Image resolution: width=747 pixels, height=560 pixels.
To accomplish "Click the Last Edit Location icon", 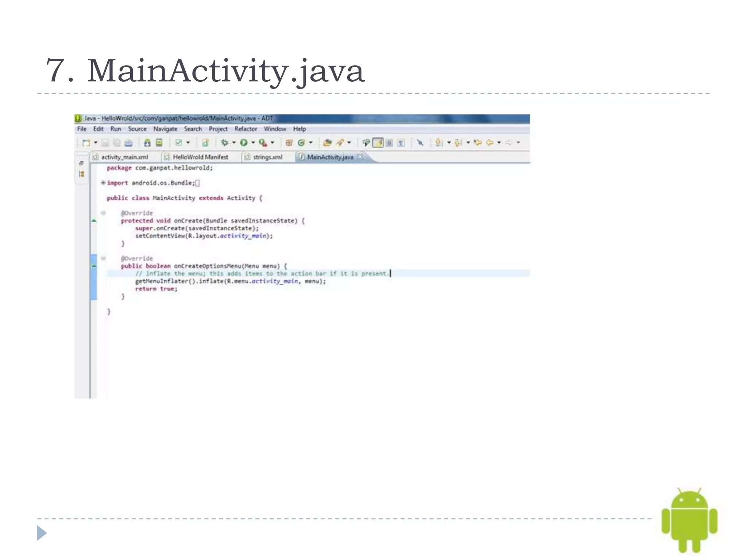I will [x=478, y=143].
